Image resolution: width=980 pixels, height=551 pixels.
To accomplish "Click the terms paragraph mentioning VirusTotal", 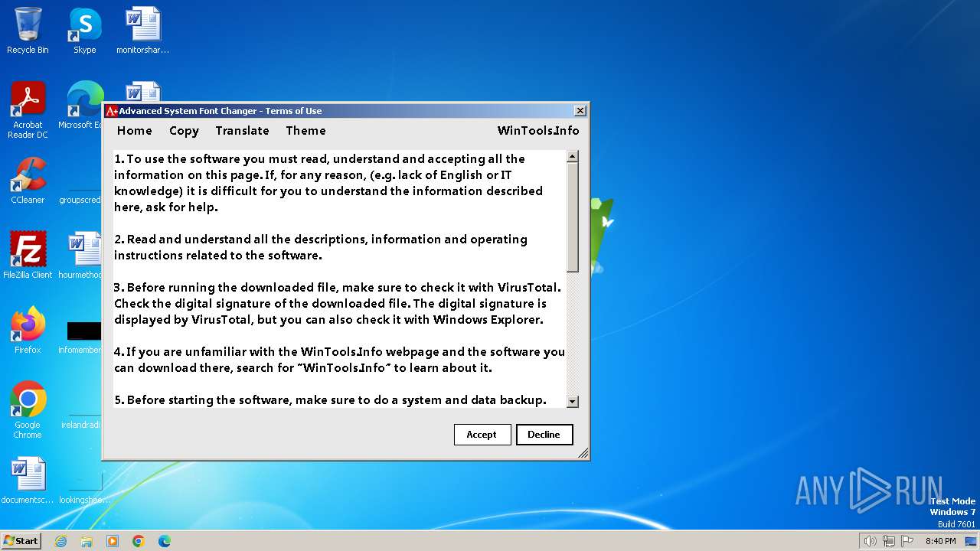I will tap(338, 304).
